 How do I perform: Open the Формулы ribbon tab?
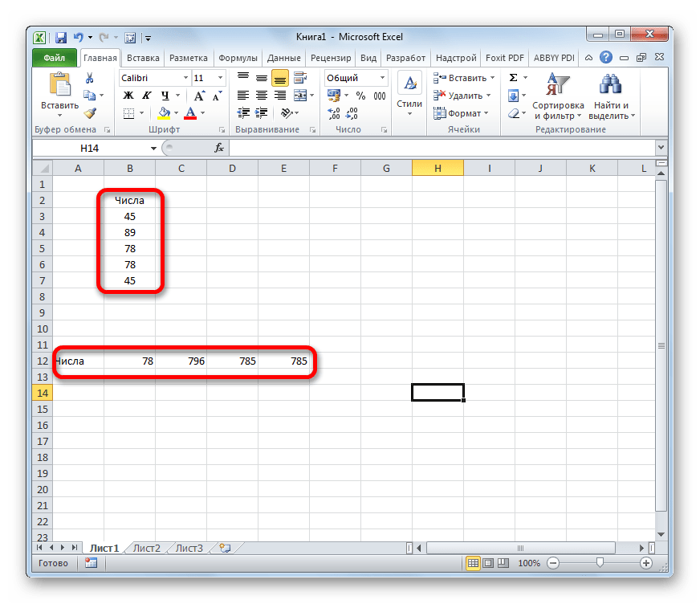238,58
